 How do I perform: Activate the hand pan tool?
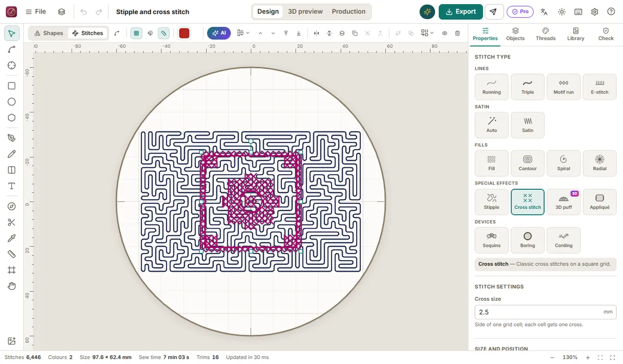point(11,286)
